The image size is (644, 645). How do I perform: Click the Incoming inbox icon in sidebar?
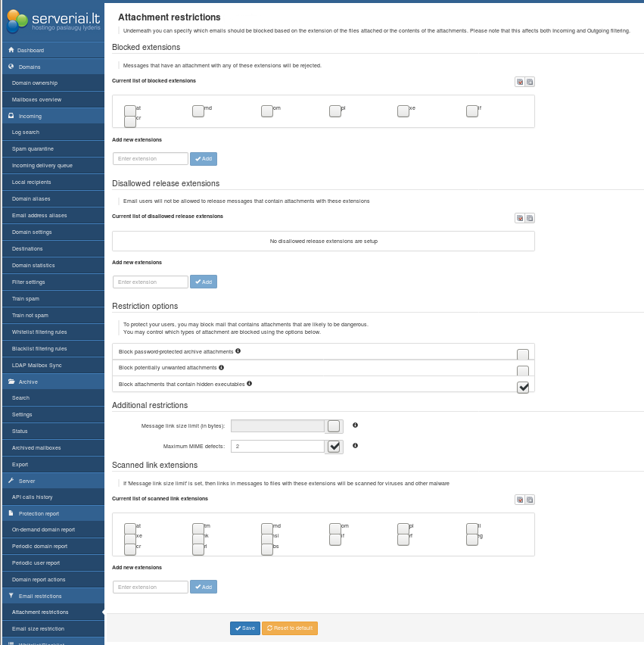pos(11,116)
